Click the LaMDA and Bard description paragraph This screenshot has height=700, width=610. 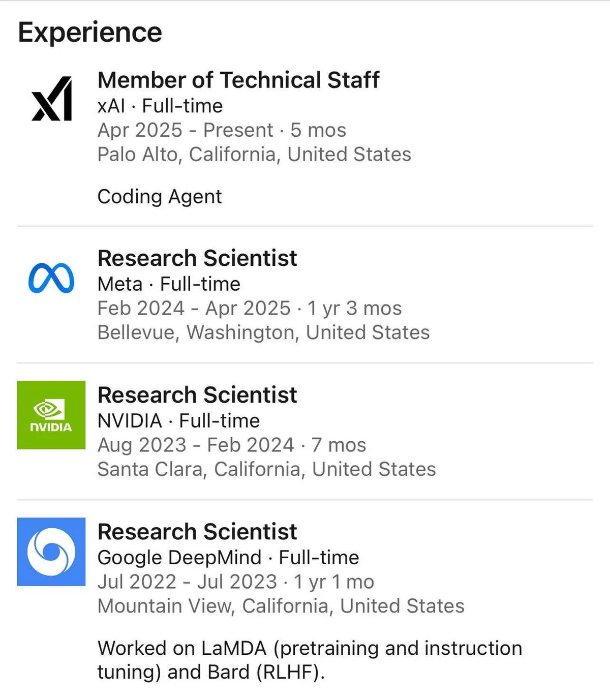click(x=310, y=660)
